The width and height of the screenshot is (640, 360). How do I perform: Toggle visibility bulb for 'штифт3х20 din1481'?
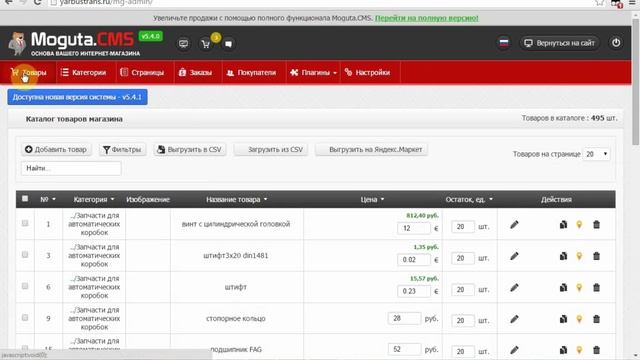point(579,256)
